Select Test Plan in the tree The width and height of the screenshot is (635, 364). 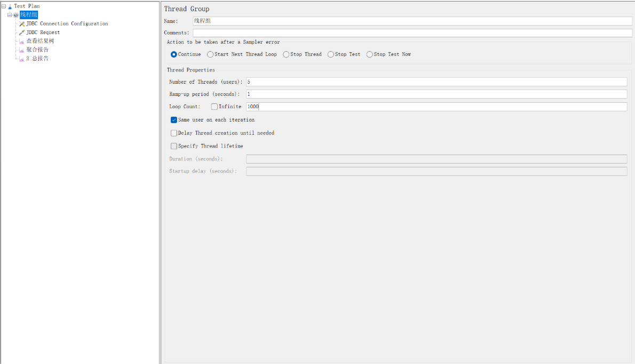[x=27, y=6]
